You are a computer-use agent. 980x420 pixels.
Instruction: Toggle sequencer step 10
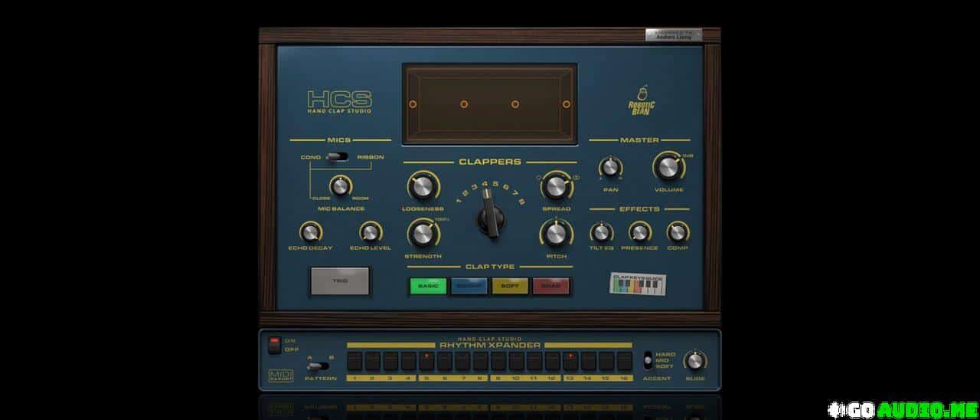pos(517,360)
